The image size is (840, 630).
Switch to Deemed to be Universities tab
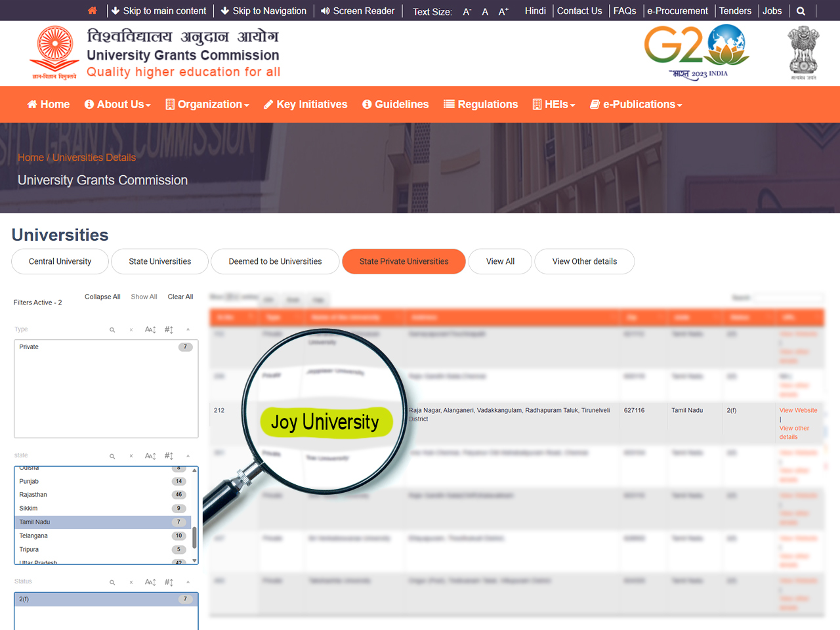(275, 261)
